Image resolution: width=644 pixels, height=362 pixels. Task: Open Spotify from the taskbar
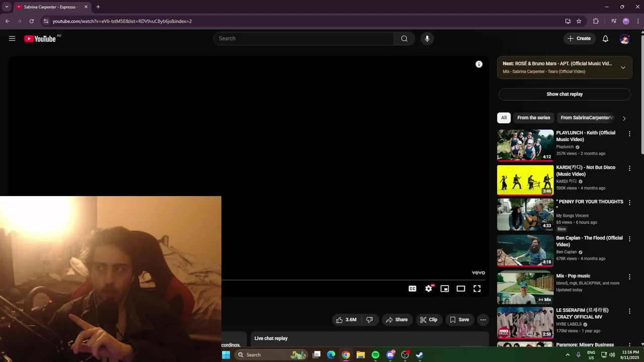375,355
